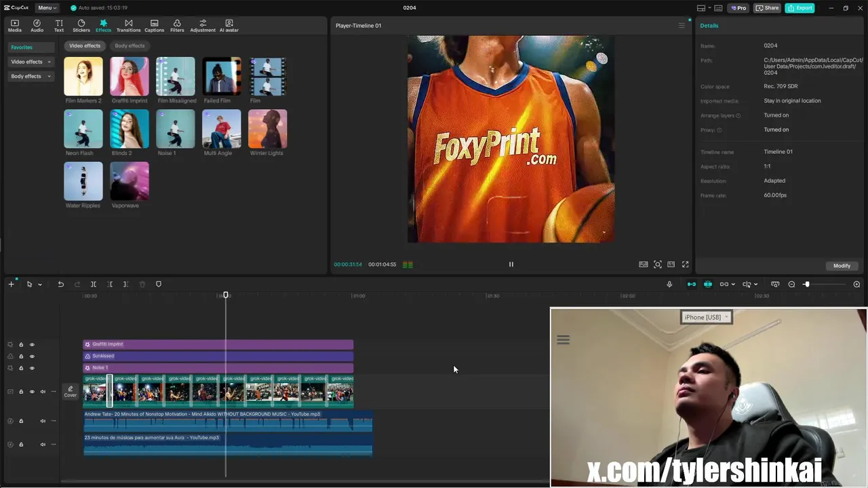This screenshot has width=868, height=488.
Task: Add a timeline marker with the shield icon
Action: click(159, 284)
